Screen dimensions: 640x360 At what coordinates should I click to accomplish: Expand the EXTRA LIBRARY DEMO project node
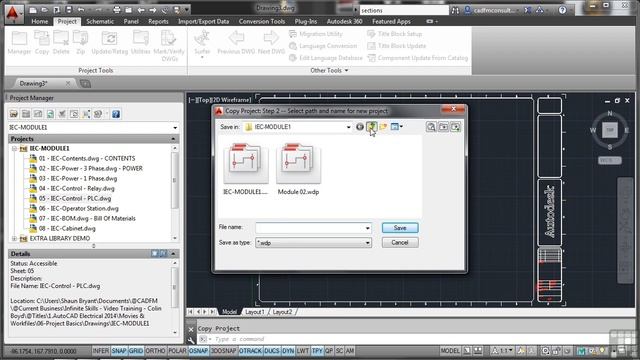tap(14, 238)
